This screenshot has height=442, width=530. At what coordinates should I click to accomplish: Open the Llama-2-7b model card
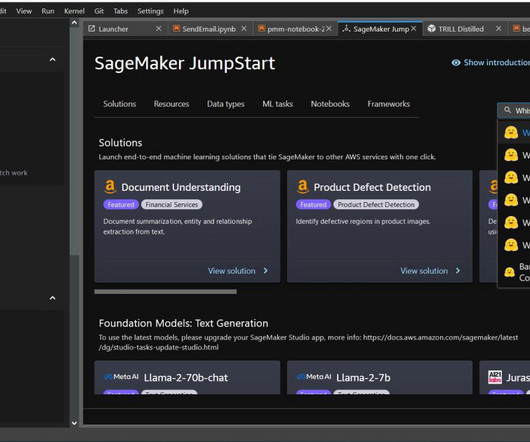pos(380,377)
